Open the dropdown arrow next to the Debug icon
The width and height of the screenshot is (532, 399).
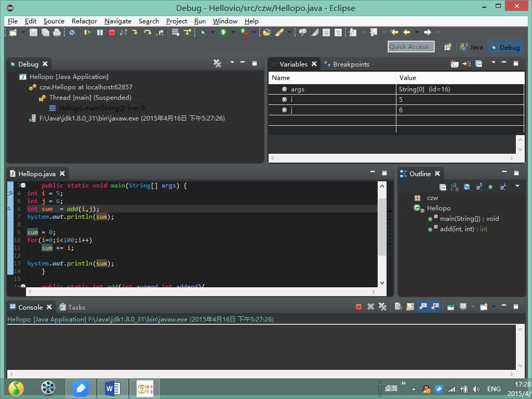[x=212, y=32]
